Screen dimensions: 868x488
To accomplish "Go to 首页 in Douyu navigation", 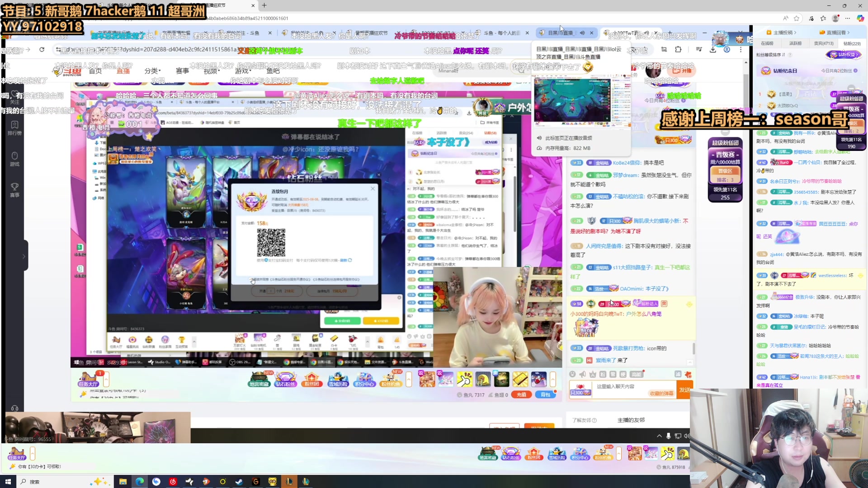I will point(95,71).
